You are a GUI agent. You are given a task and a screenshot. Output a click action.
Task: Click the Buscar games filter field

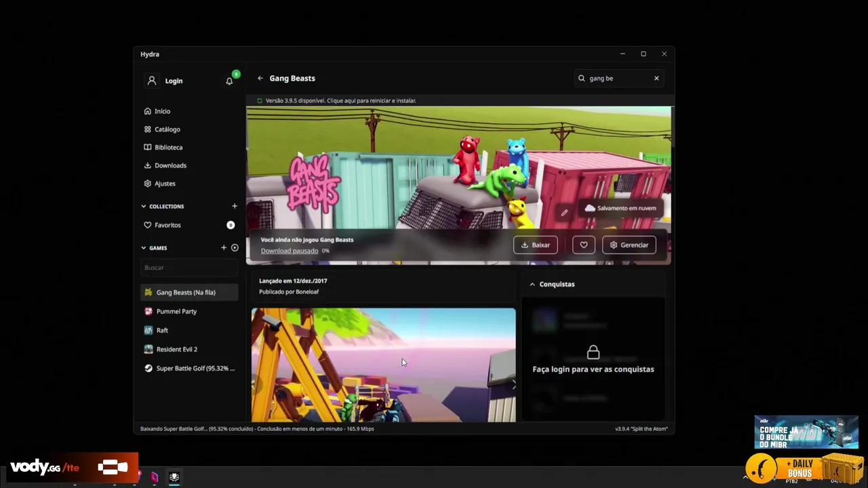(189, 267)
